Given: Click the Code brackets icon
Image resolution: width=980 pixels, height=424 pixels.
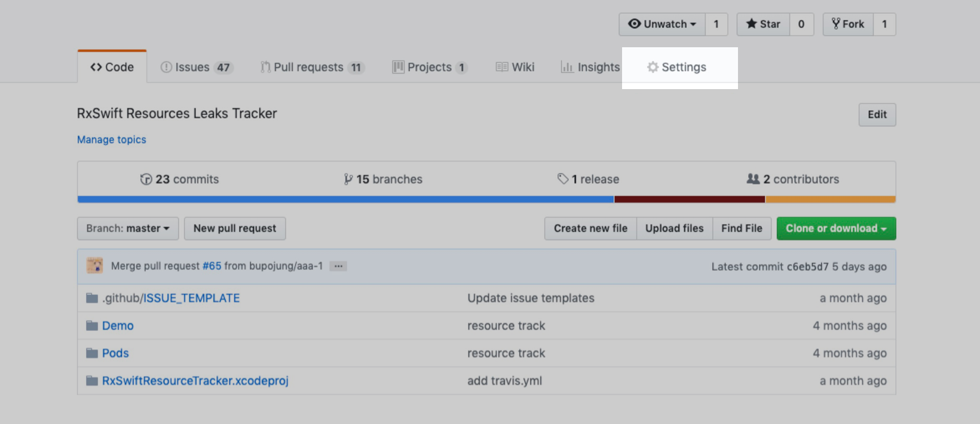Looking at the screenshot, I should pyautogui.click(x=96, y=67).
